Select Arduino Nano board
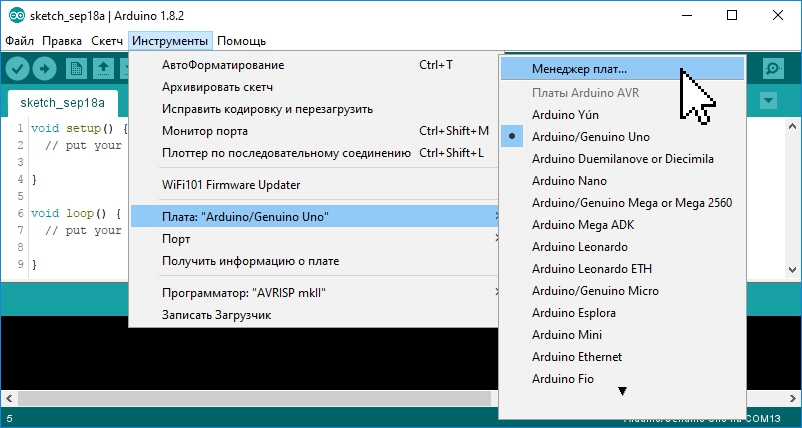Screen dimensions: 802x428 [x=622, y=181]
